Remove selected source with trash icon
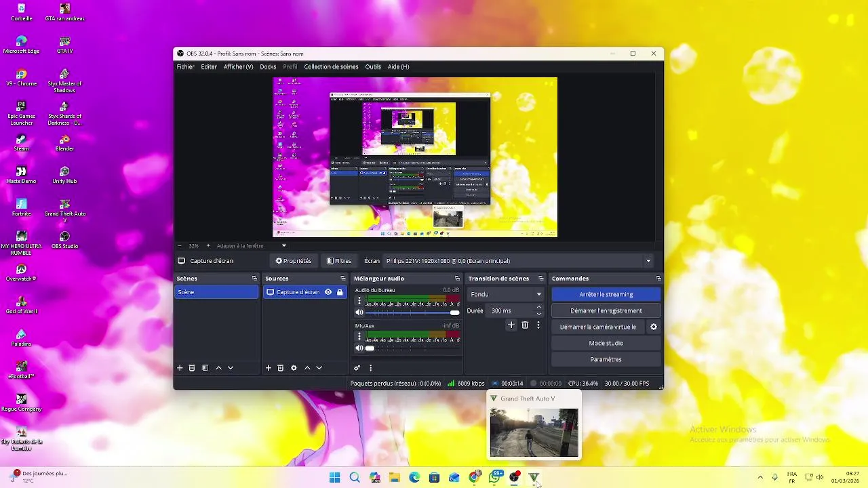 point(281,368)
